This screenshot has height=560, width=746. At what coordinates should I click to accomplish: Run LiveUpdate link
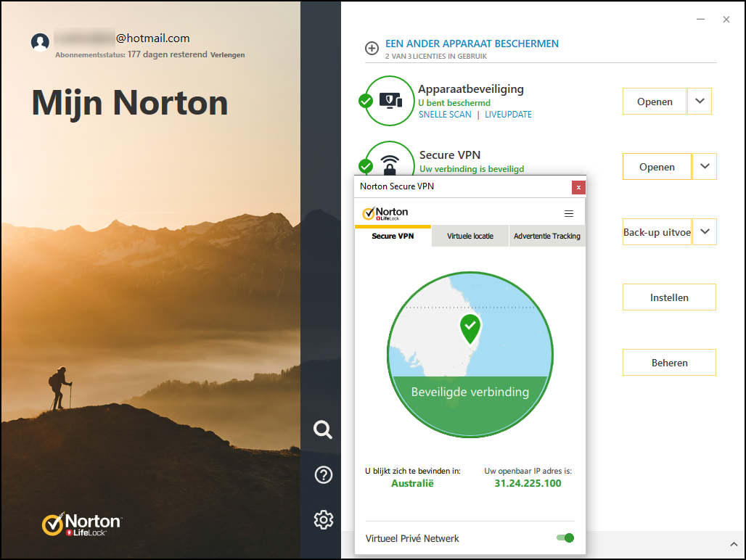click(x=508, y=115)
